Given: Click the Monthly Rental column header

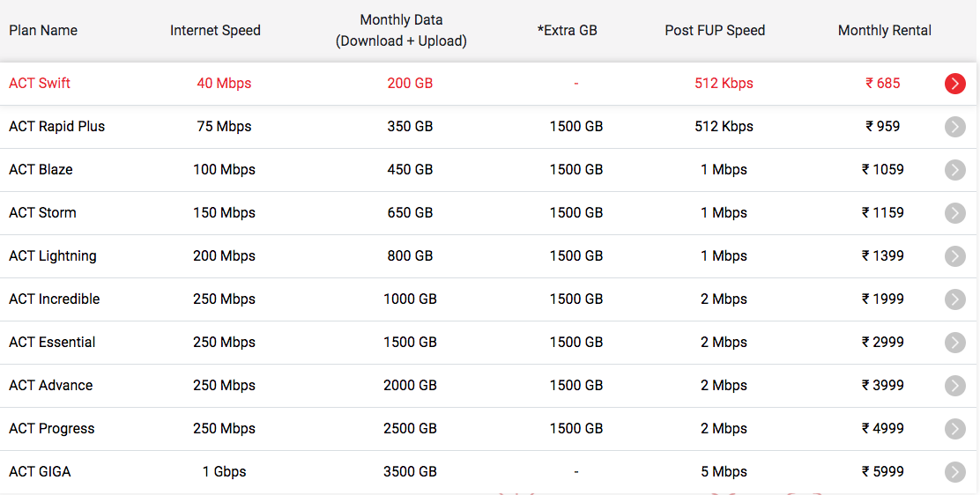Looking at the screenshot, I should [x=884, y=30].
